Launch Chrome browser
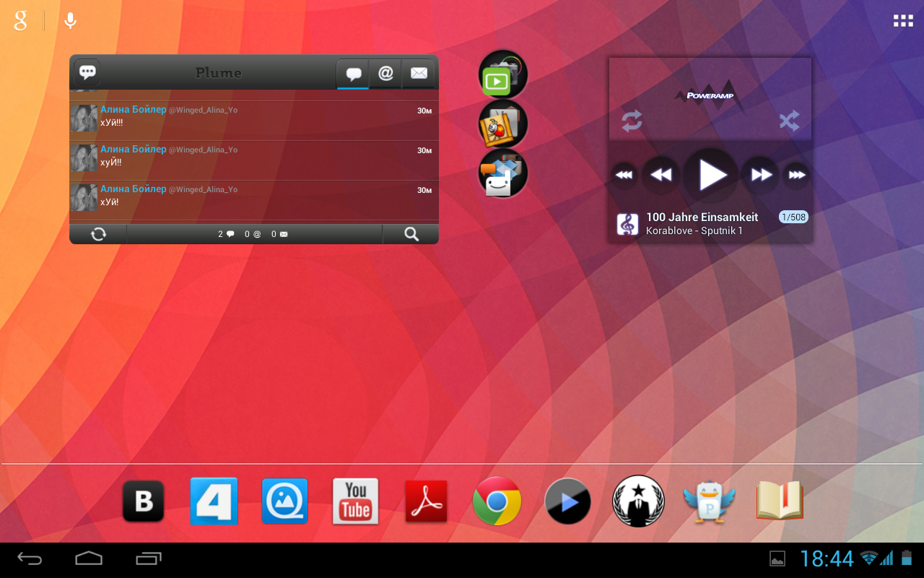 (497, 501)
